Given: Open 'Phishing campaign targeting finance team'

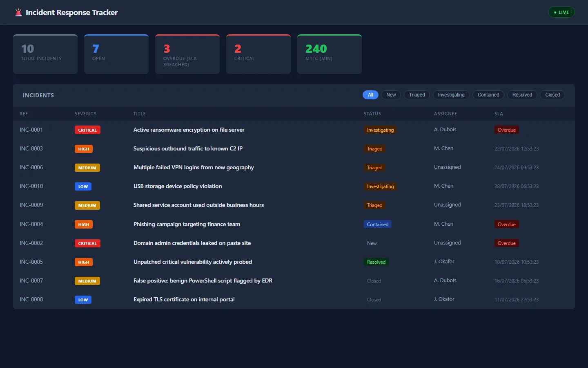Looking at the screenshot, I should tap(187, 224).
